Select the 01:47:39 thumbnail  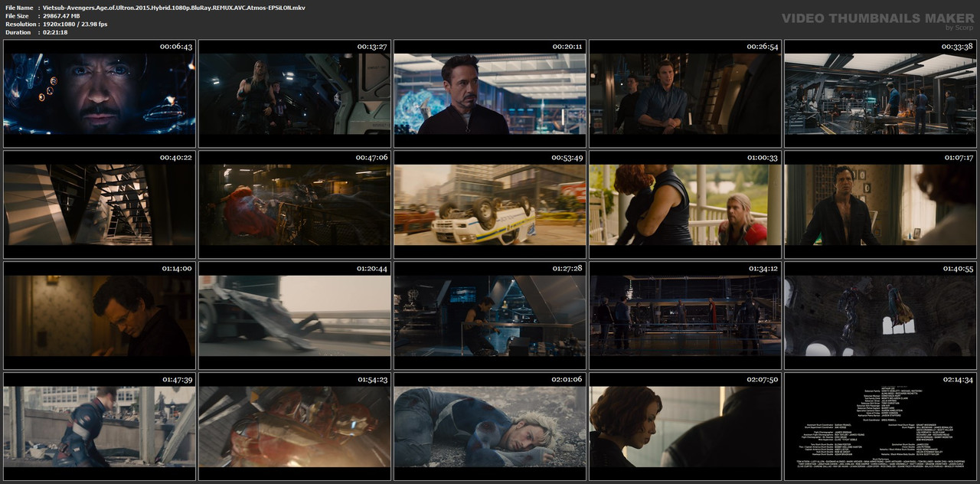(x=100, y=427)
